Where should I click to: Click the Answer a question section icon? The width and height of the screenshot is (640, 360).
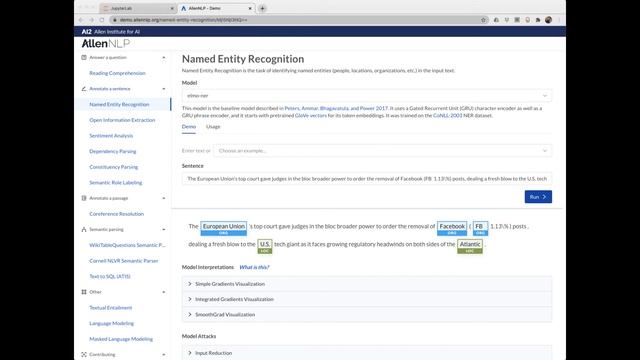pos(84,58)
